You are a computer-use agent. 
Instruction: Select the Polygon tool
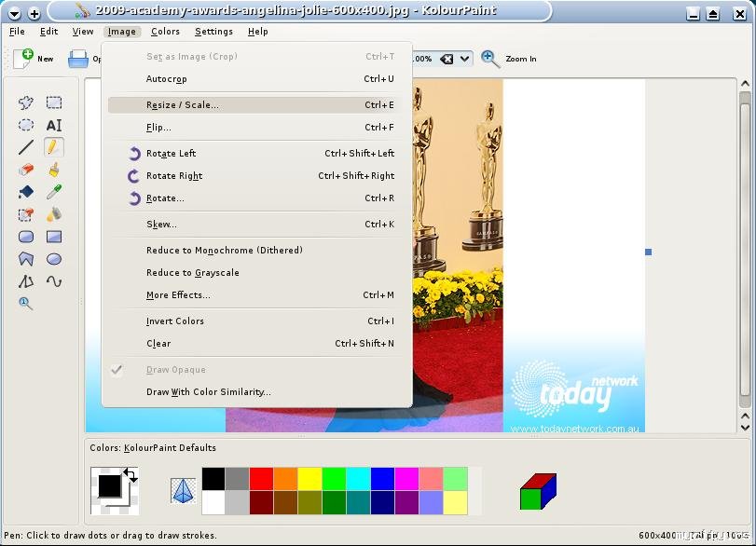pyautogui.click(x=26, y=259)
